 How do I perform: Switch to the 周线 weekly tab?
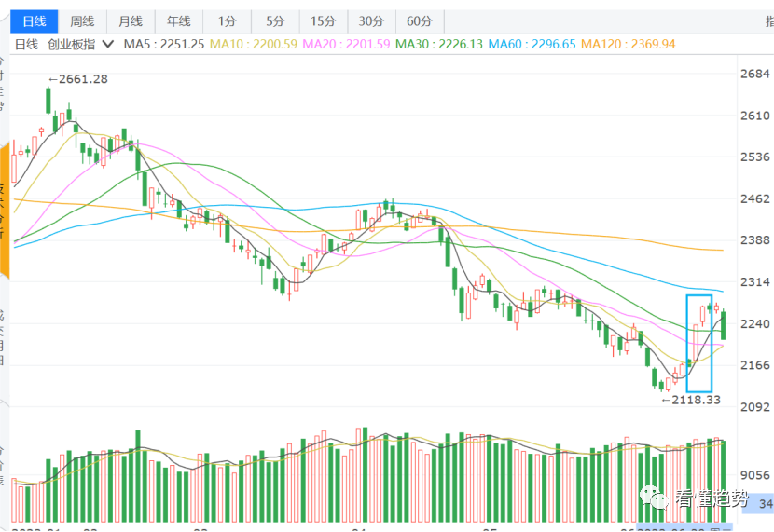pyautogui.click(x=82, y=21)
